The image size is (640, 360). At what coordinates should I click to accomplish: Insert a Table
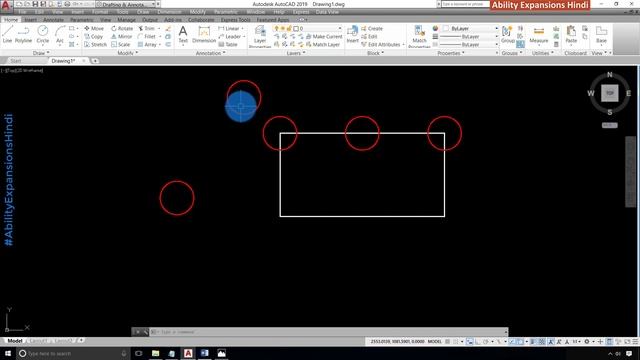coord(228,44)
